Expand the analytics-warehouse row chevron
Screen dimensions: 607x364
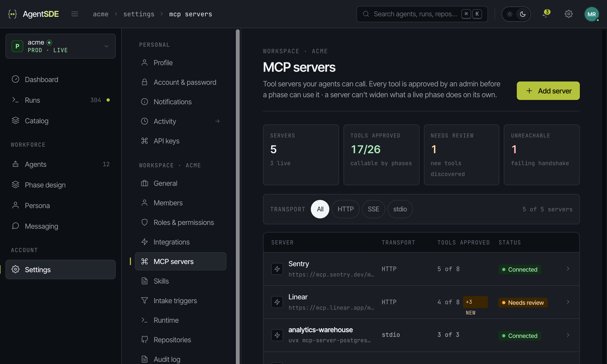click(568, 335)
